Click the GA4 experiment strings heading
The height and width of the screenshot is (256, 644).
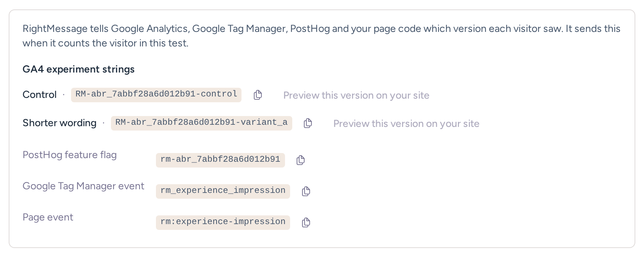[78, 69]
